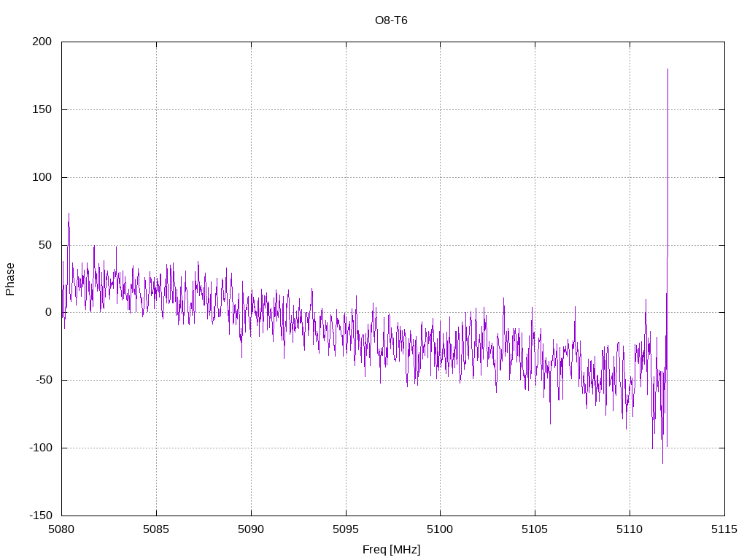
Task: Click the x-axis tick label 5100
Action: (x=440, y=529)
